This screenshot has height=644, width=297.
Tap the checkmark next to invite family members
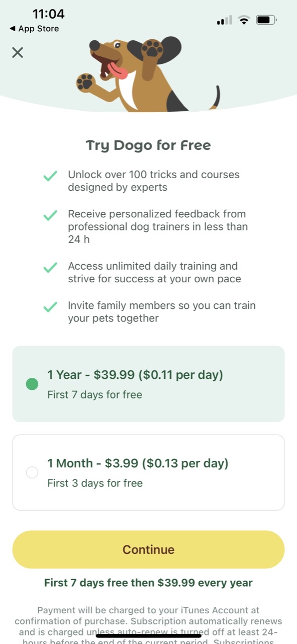50,306
